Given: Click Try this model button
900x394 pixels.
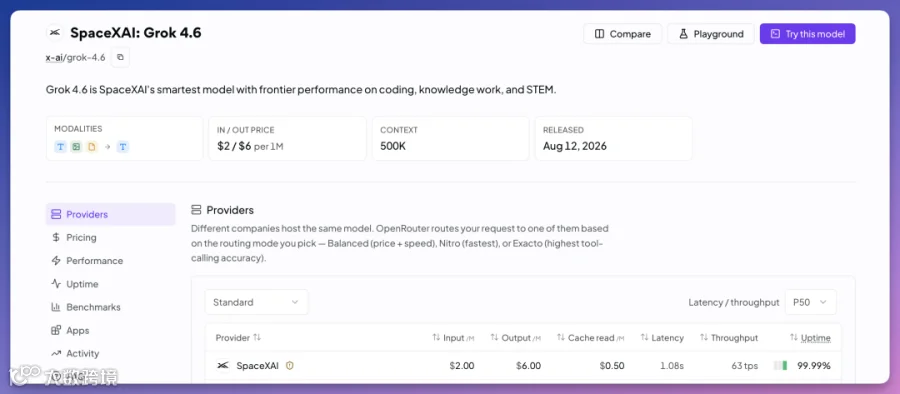Looking at the screenshot, I should 808,34.
